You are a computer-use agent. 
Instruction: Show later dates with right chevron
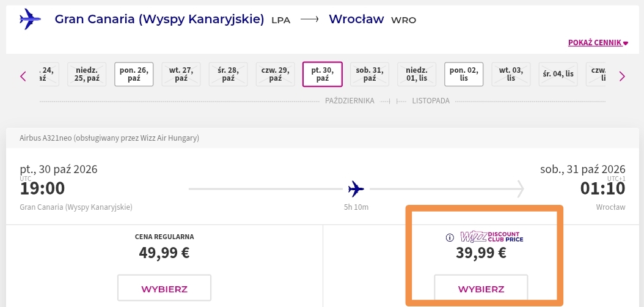[x=622, y=76]
